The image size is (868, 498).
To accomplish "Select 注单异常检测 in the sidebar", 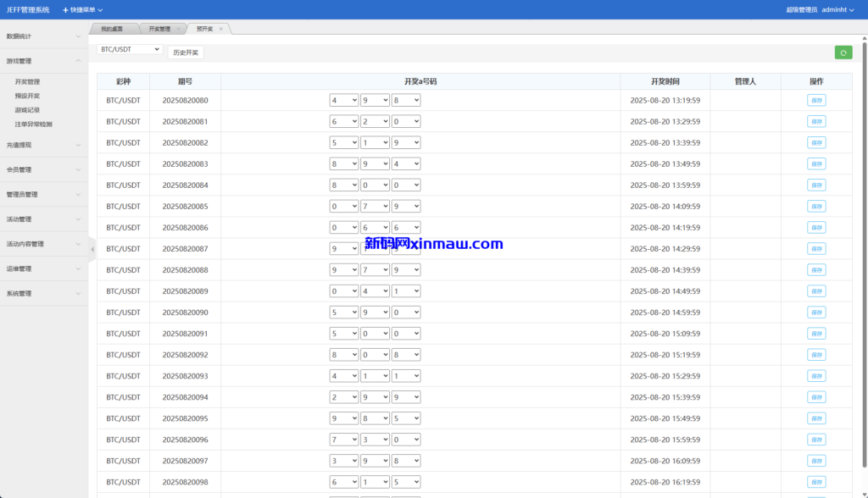I will pos(33,124).
